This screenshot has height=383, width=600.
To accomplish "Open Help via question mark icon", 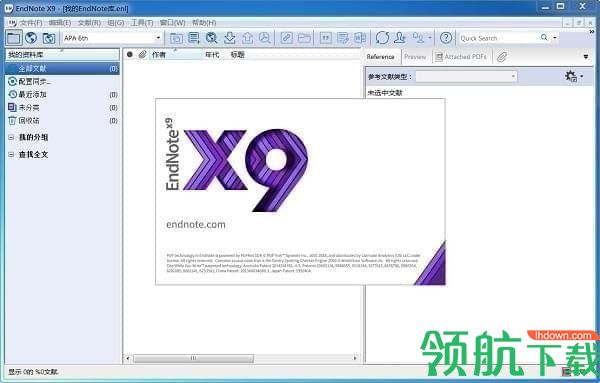I will [445, 38].
